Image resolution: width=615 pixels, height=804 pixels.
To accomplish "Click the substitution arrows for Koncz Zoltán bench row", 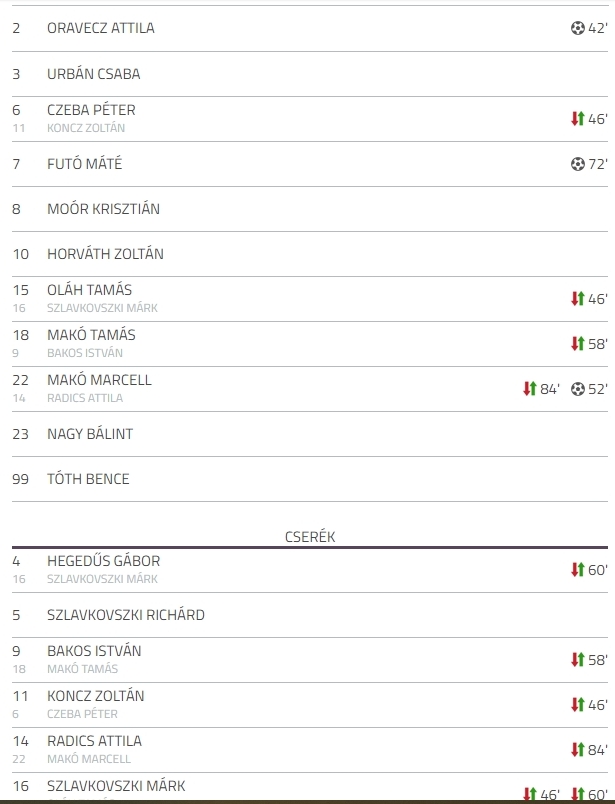I will (578, 705).
